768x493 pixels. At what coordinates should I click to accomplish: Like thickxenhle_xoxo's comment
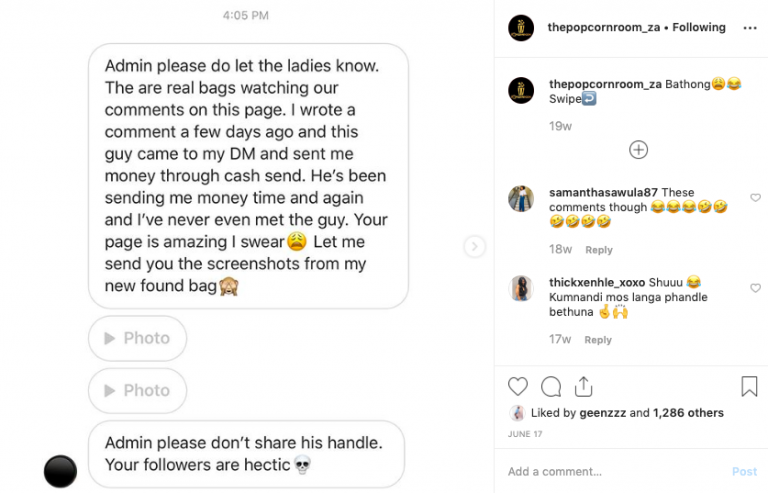[755, 288]
